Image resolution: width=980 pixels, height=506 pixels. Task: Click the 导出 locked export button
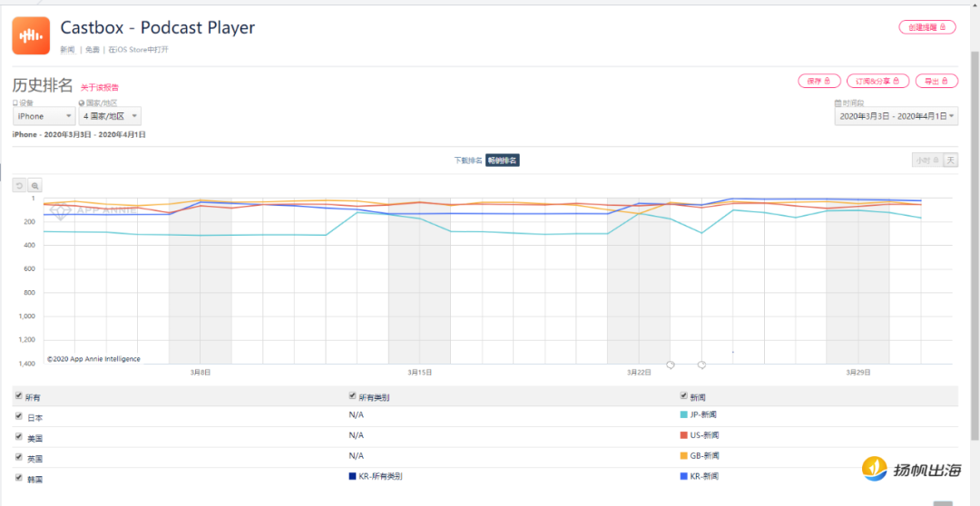click(936, 81)
